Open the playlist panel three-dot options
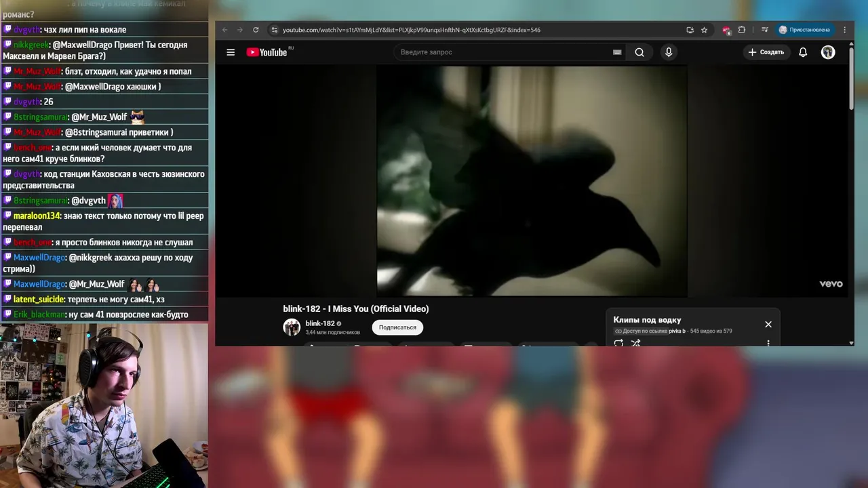 pyautogui.click(x=768, y=343)
